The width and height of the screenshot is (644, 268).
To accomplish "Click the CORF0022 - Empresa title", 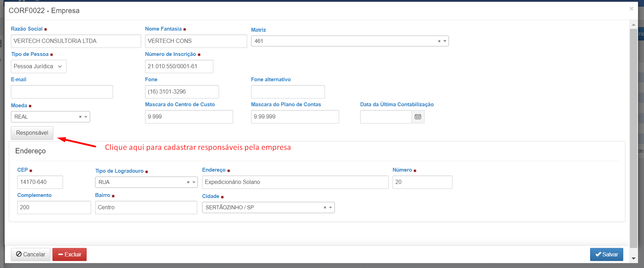I will coord(44,11).
